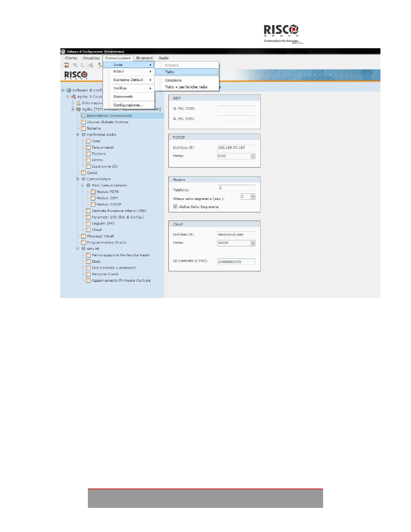Select Aggiornamento Firmware Centrale node
Screen dimensions: 411x532
pos(121,281)
